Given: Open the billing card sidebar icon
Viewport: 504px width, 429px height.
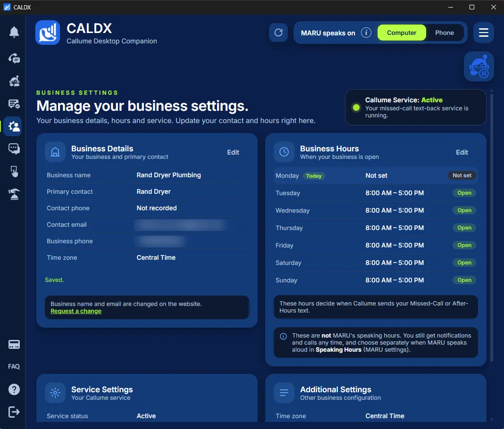Looking at the screenshot, I should point(14,345).
